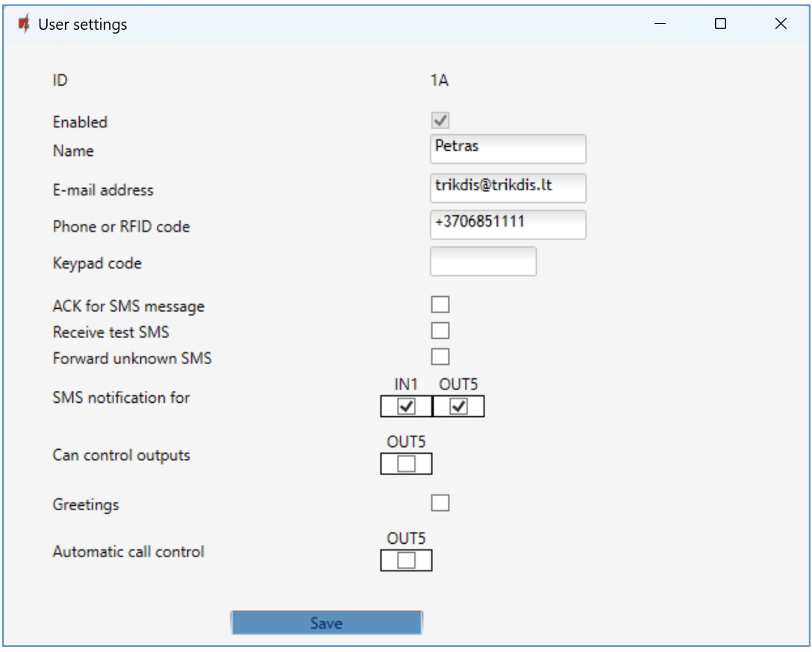Focus the E-mail address input field
This screenshot has height=652, width=812.
[507, 187]
